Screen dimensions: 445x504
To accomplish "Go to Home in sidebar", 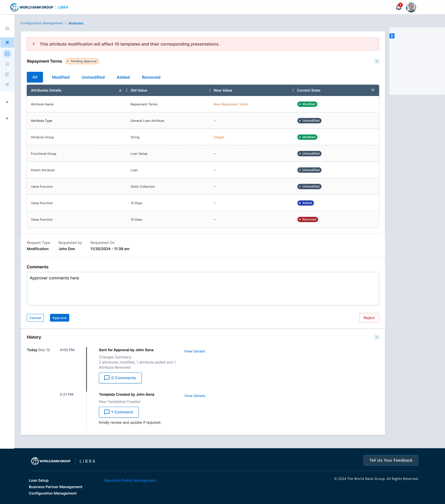I will (x=7, y=28).
